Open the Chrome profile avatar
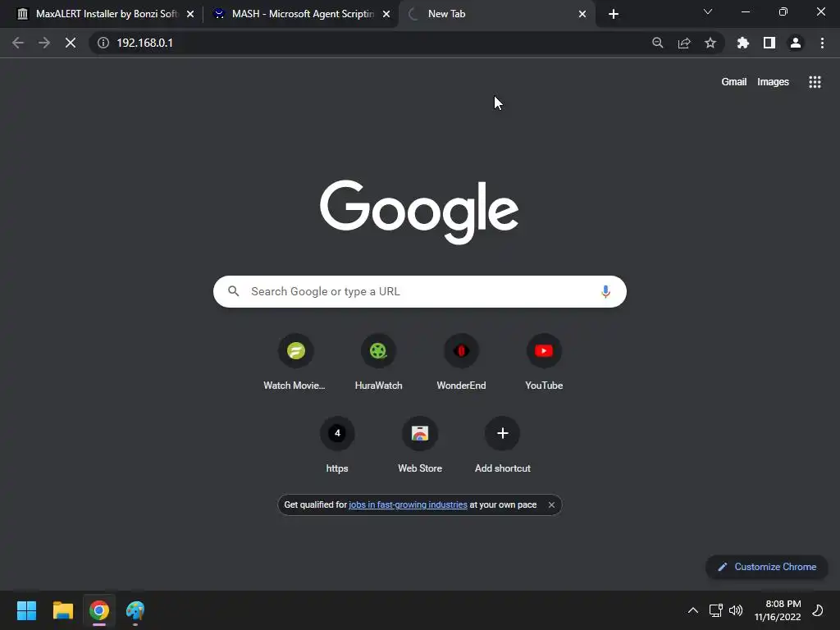The height and width of the screenshot is (630, 840). click(x=796, y=43)
